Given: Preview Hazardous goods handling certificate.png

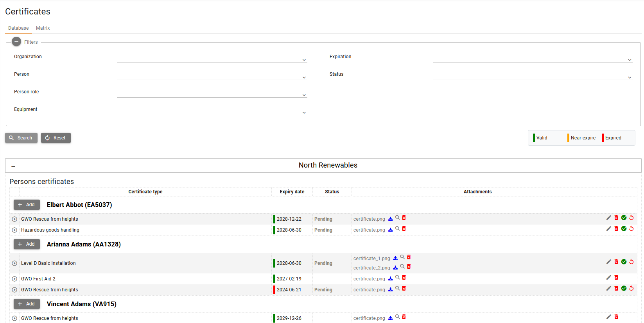Looking at the screenshot, I should pyautogui.click(x=397, y=228).
